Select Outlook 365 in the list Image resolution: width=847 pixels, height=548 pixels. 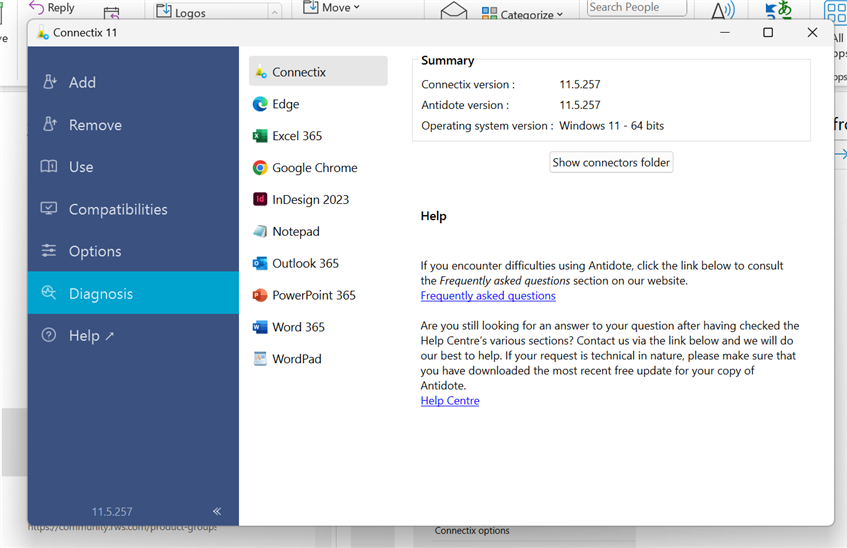click(318, 263)
